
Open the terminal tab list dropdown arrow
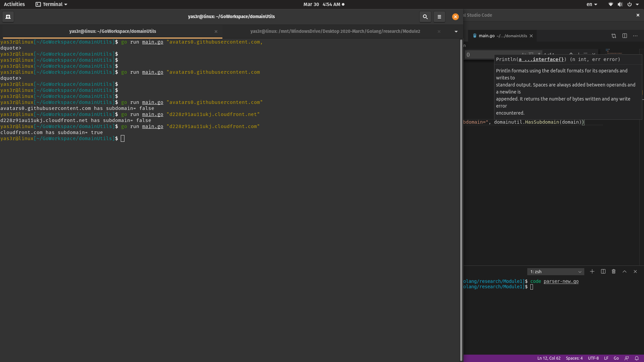455,31
